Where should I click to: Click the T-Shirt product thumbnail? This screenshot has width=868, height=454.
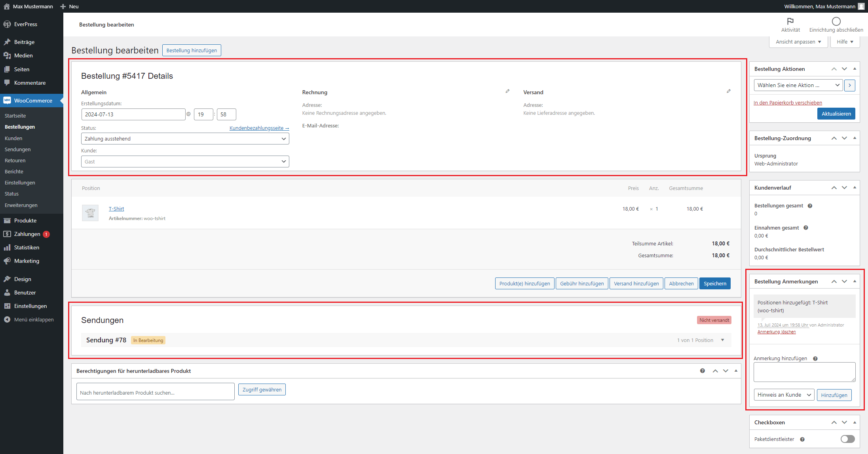pyautogui.click(x=90, y=213)
